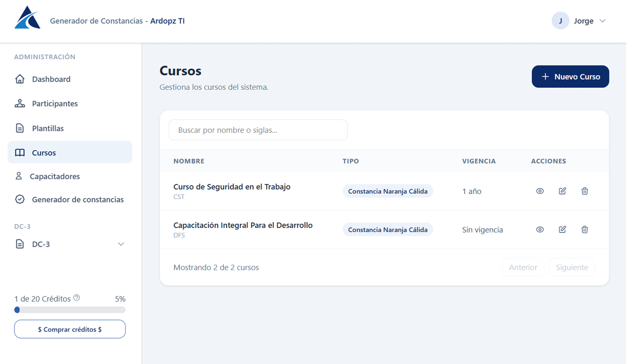
Task: Click the NOMBRE column header
Action: pyautogui.click(x=189, y=161)
